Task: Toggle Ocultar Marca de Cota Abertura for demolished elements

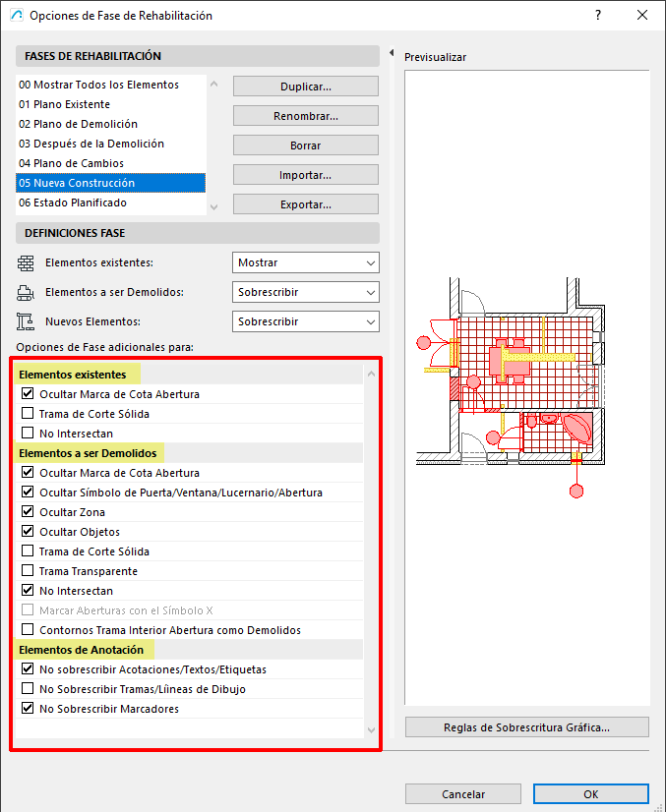Action: [28, 472]
